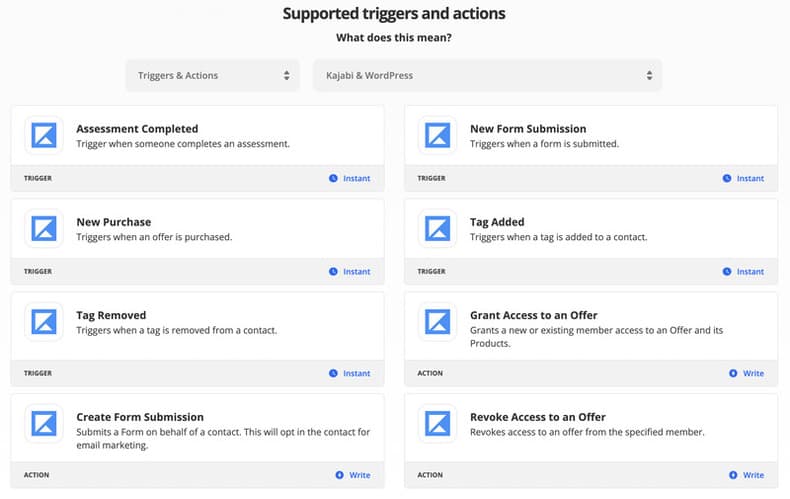This screenshot has height=499, width=790.
Task: Click TRIGGER label under New Purchase
Action: click(38, 272)
